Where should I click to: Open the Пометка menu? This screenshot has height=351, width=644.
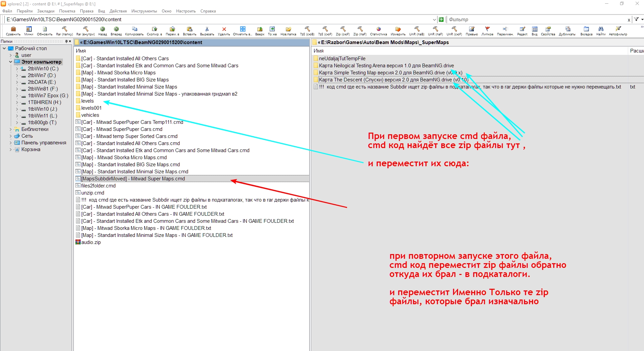(x=67, y=11)
